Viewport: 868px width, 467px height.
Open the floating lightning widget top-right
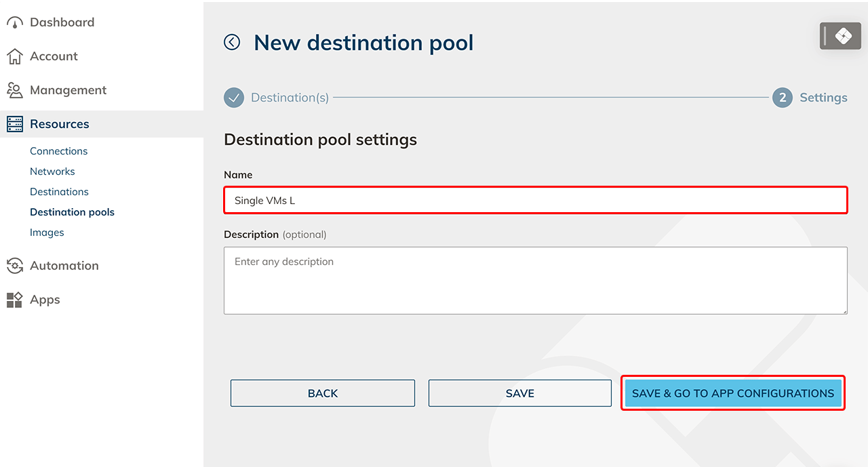(842, 36)
